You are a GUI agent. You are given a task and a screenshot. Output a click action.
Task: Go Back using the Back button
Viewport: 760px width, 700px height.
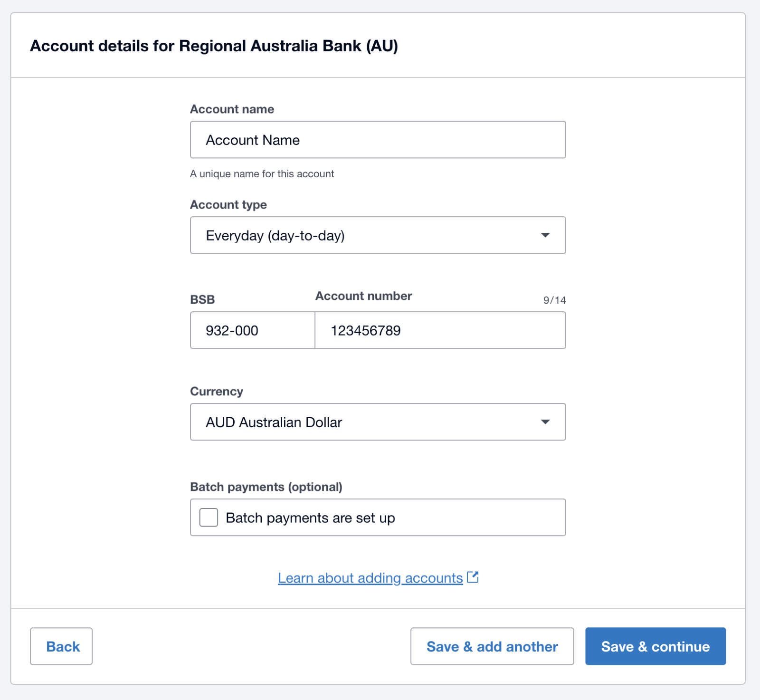point(61,646)
